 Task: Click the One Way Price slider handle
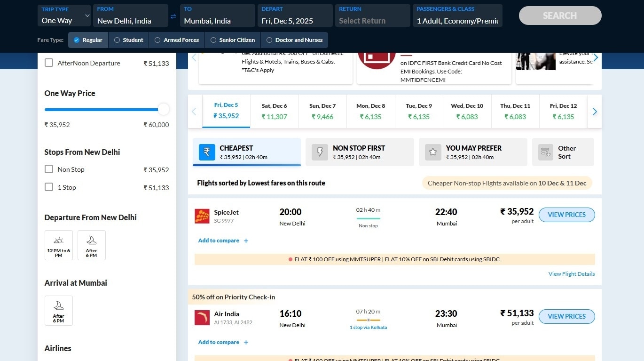coord(164,110)
